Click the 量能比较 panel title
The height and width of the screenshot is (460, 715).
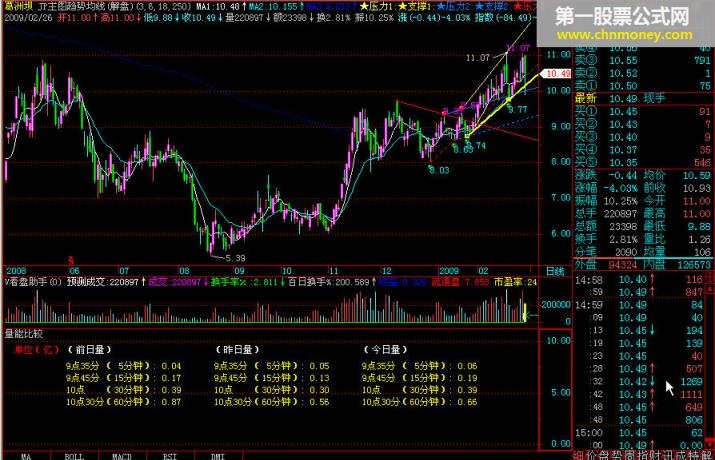24,334
